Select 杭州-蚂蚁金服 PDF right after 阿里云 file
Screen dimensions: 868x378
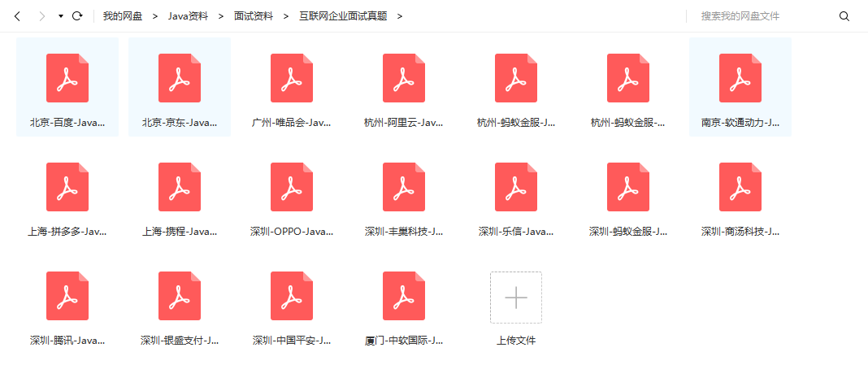(516, 78)
